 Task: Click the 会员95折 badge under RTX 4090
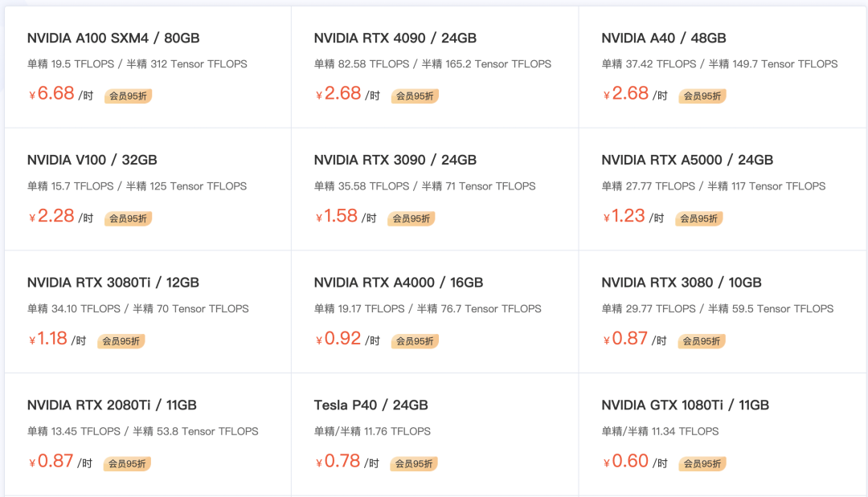point(415,96)
